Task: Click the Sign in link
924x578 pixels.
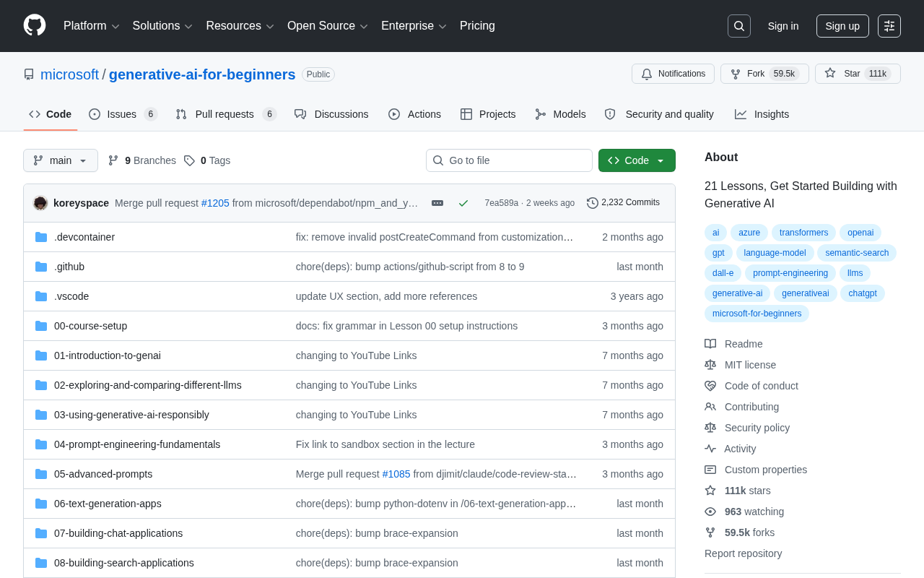Action: point(783,26)
